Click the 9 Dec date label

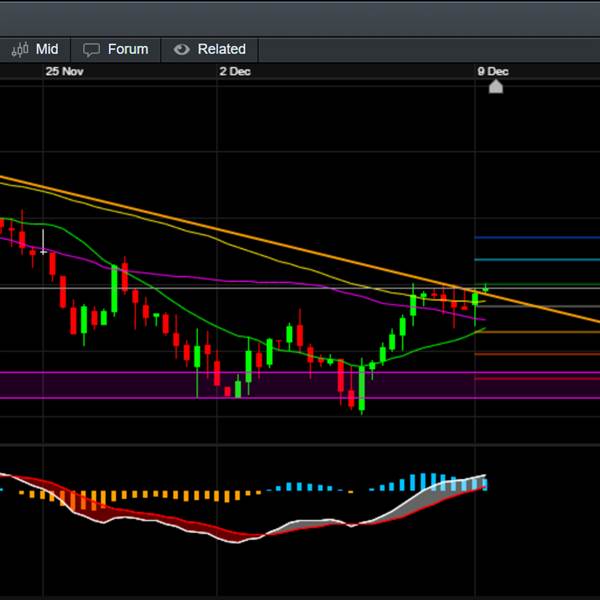click(x=493, y=72)
